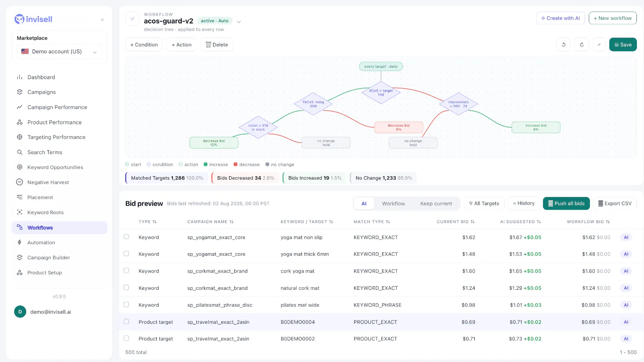Screen dimensions: 644x362
Task: Select the increase bid 8% action node
Action: tap(536, 127)
